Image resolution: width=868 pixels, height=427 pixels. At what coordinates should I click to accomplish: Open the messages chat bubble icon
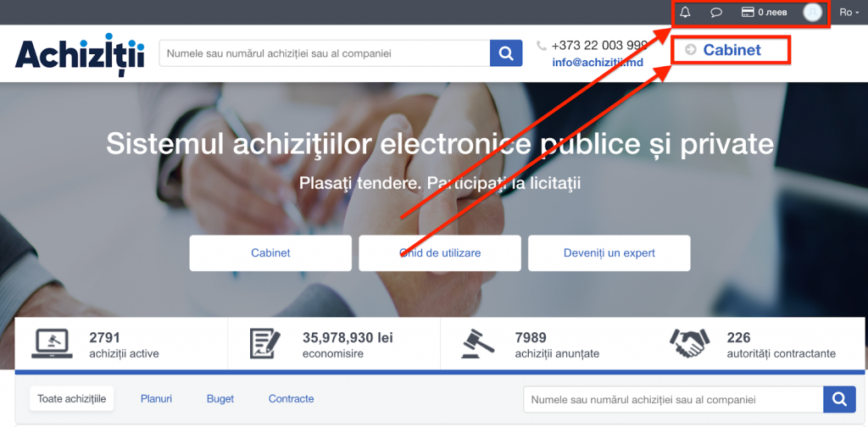point(715,12)
